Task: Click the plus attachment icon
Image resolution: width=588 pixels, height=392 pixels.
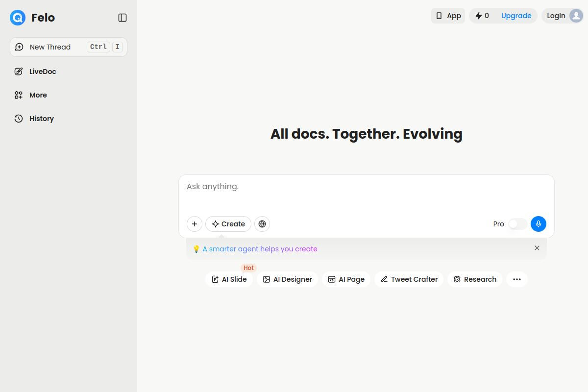Action: (195, 224)
